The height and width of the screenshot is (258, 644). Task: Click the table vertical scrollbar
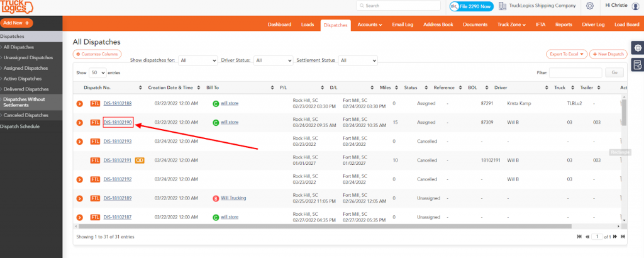pos(625,112)
